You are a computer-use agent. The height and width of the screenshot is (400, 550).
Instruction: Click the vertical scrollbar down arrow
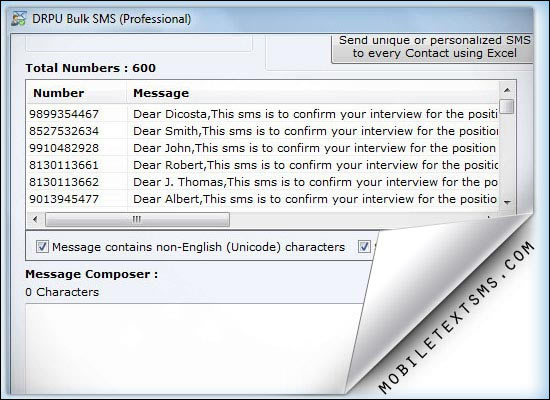[507, 202]
